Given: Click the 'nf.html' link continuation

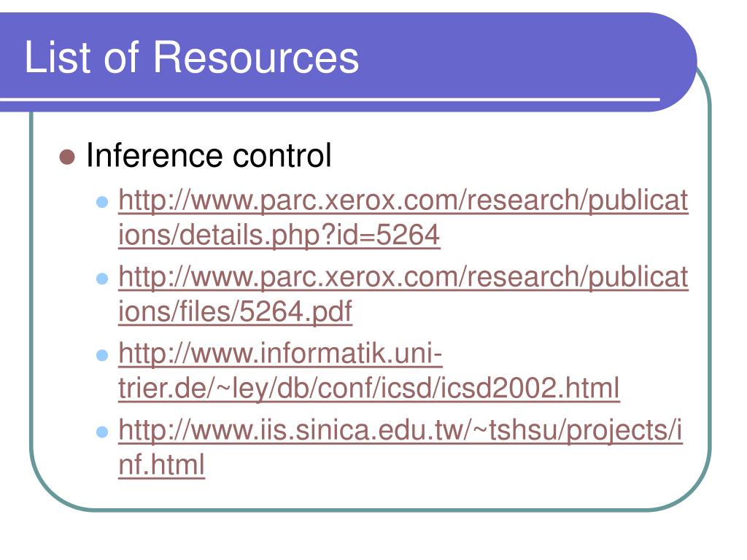Looking at the screenshot, I should 161,464.
